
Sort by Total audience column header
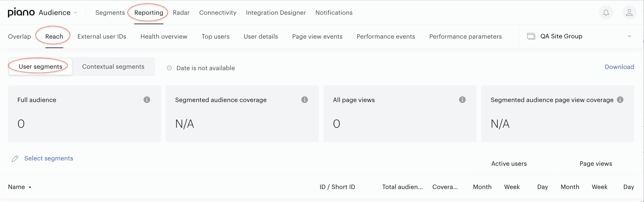402,187
